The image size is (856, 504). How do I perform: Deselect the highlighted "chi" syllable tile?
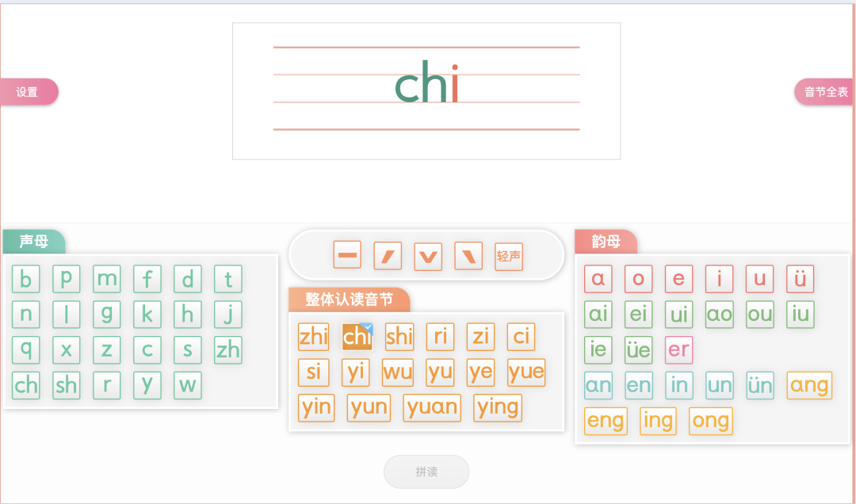(356, 337)
